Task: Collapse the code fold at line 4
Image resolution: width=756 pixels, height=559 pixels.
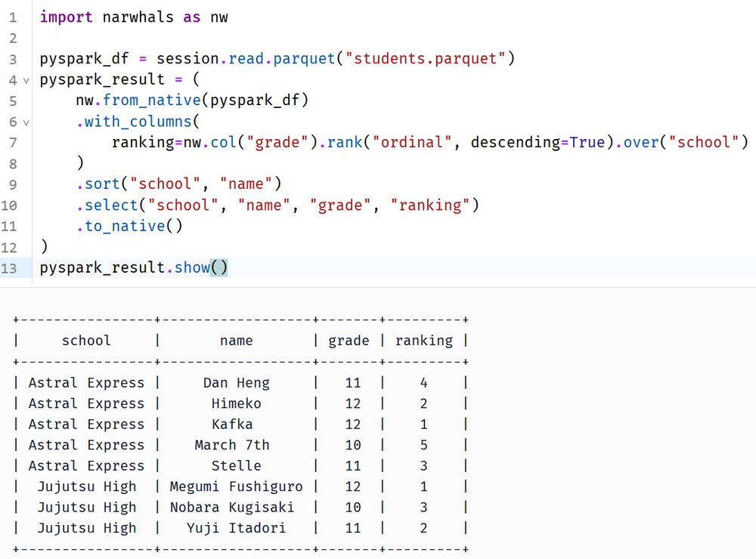Action: 26,81
